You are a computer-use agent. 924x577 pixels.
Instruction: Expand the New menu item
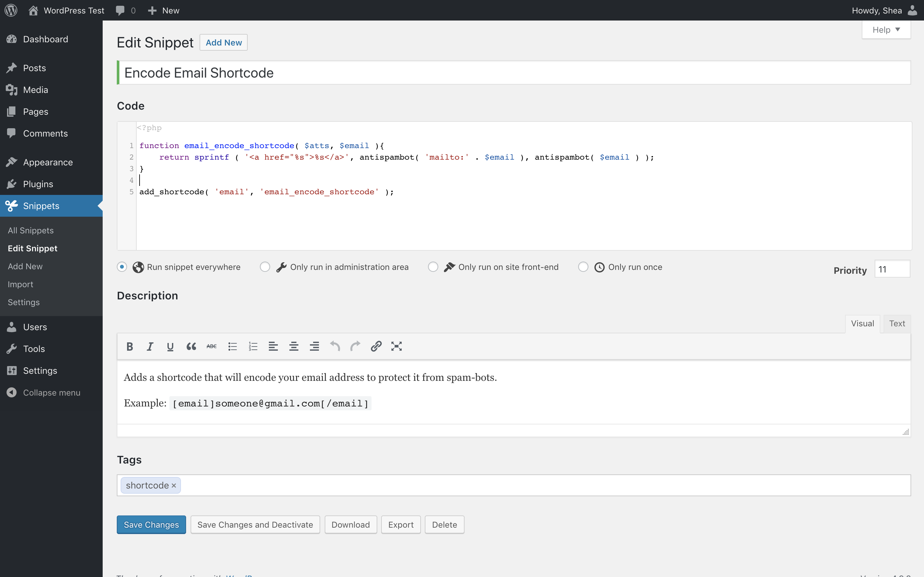point(163,10)
